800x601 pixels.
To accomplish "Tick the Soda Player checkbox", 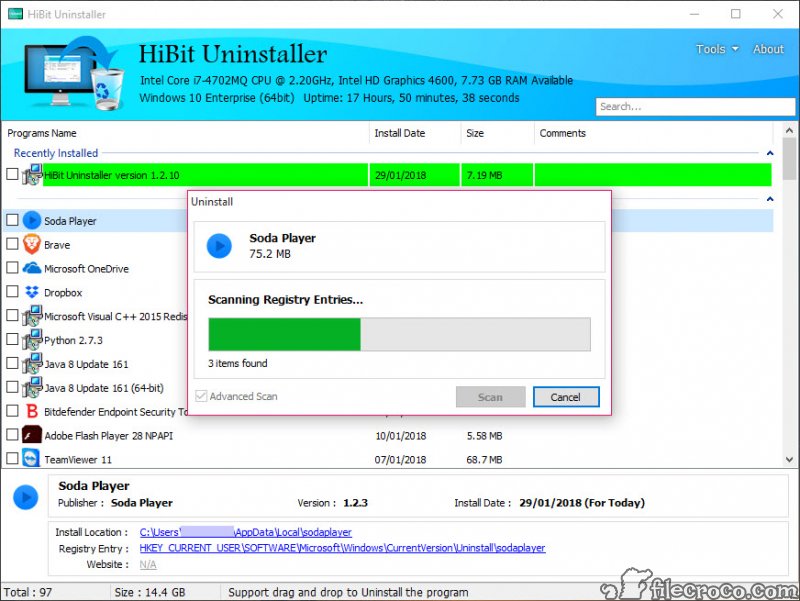I will [x=12, y=220].
